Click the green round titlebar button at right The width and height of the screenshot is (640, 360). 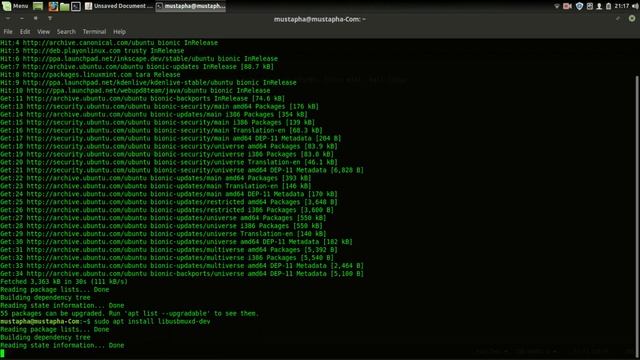click(632, 18)
